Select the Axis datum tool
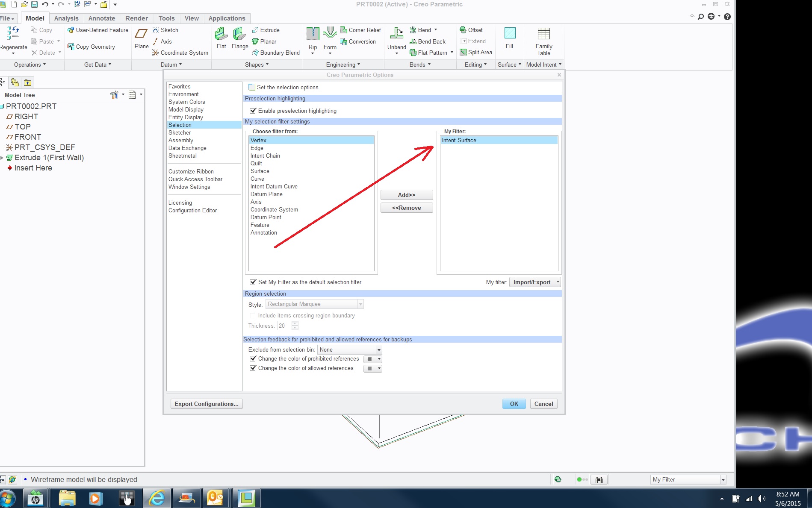Screen dimensions: 812x508 pos(162,41)
